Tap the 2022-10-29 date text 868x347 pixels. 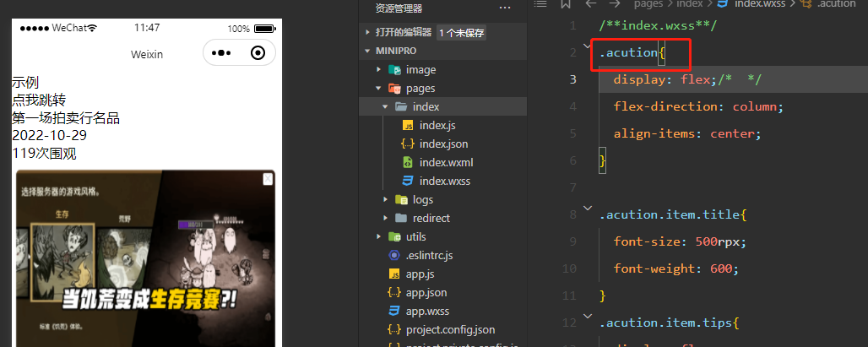[x=49, y=136]
